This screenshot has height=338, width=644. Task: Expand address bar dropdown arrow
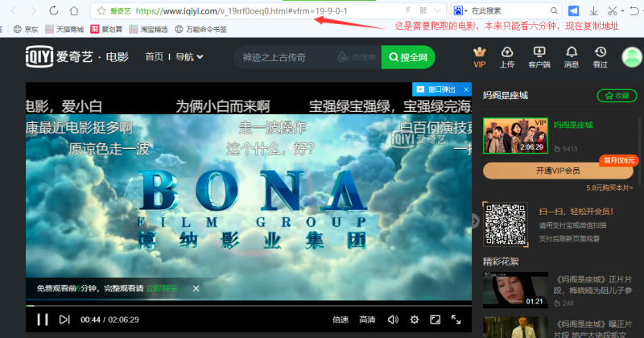pos(437,10)
